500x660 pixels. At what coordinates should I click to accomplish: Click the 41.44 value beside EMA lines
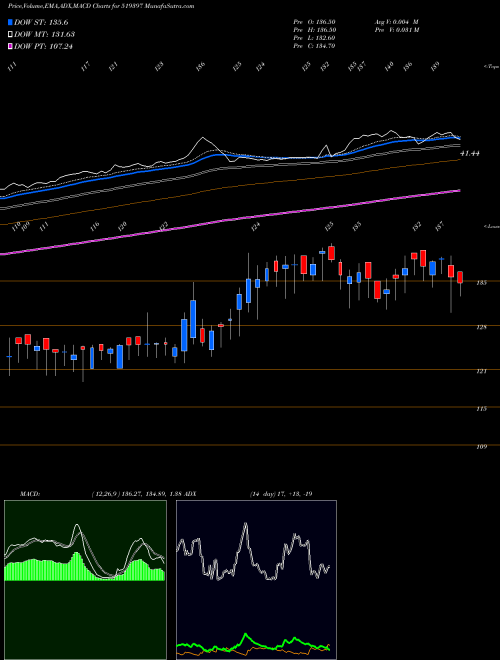click(470, 154)
